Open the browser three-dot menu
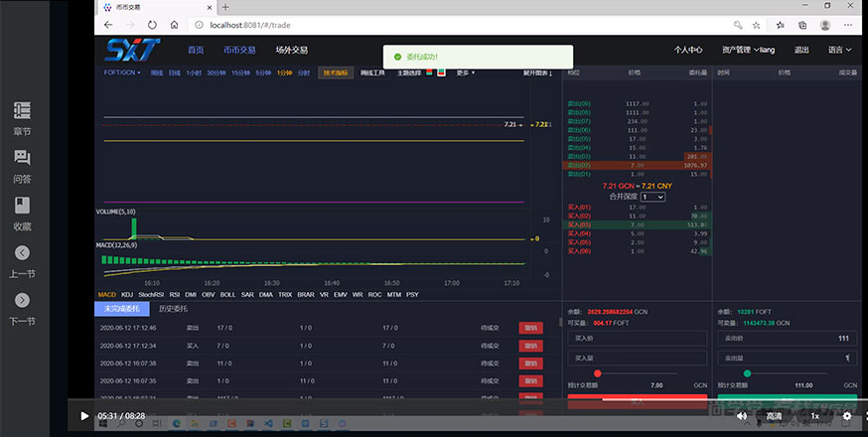Image resolution: width=868 pixels, height=437 pixels. 848,25
